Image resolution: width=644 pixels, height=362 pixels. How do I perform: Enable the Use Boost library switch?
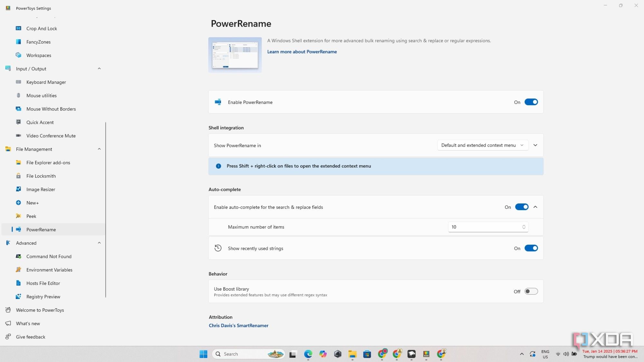(531, 291)
